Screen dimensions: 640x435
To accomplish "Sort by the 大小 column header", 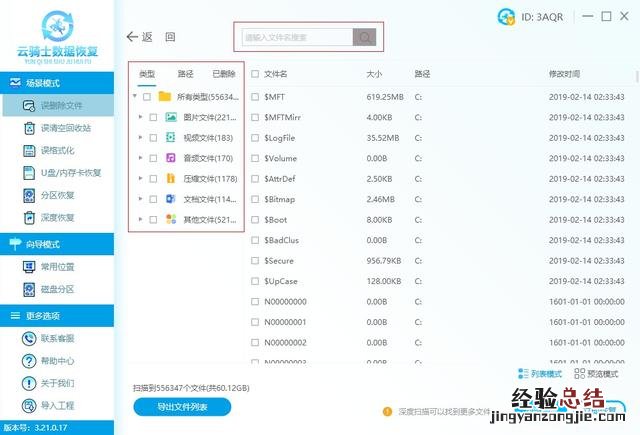I will (x=374, y=74).
